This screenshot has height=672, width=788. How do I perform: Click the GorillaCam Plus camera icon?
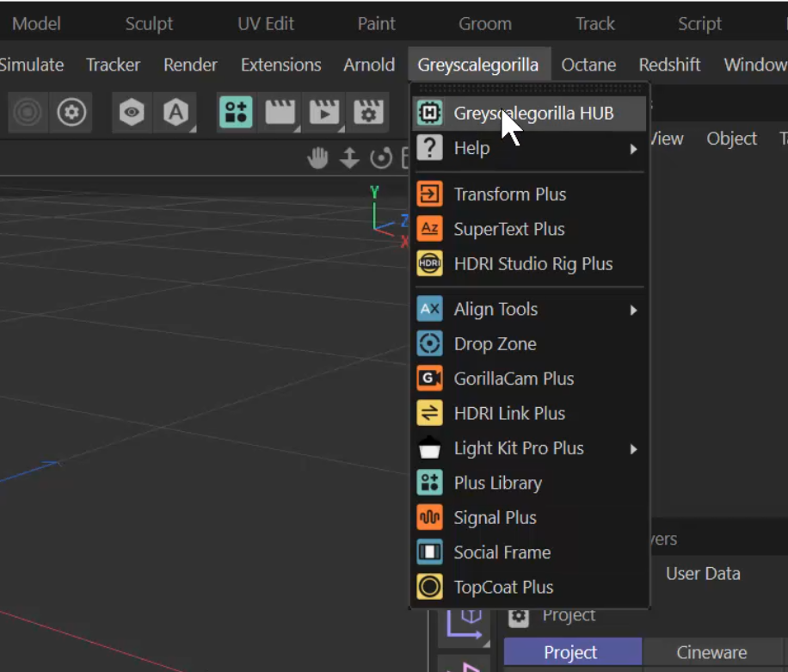pos(429,379)
